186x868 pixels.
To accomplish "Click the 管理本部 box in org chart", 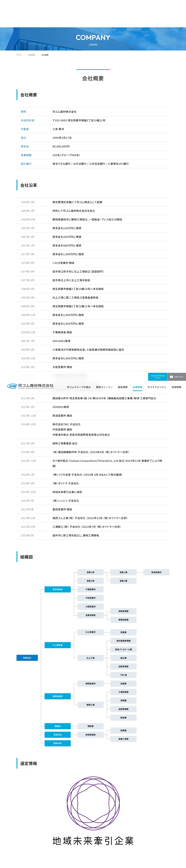I will pyautogui.click(x=58, y=735).
